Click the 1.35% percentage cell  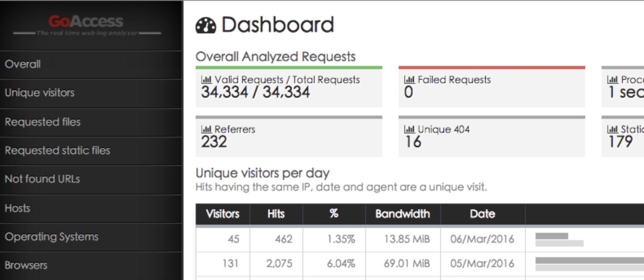pos(334,239)
